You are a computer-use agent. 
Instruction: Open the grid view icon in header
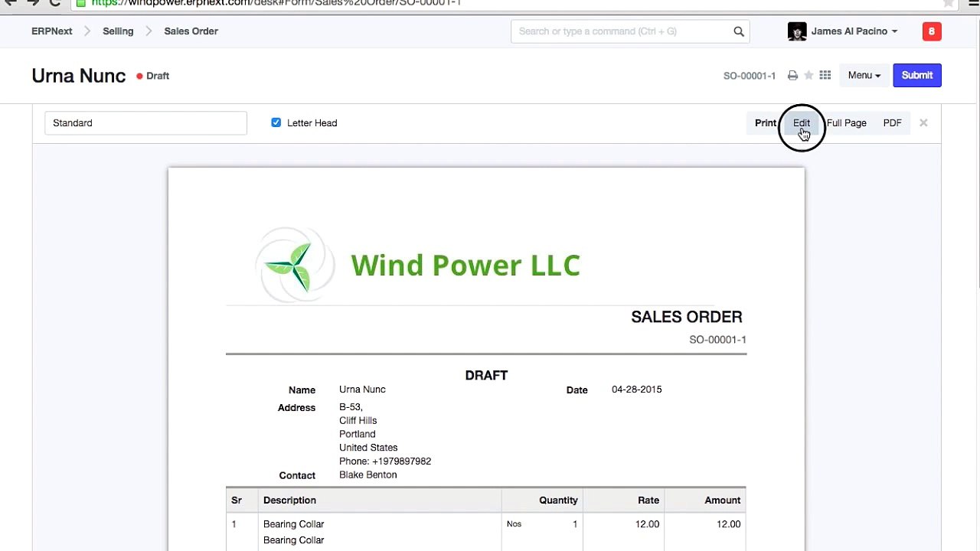pyautogui.click(x=825, y=75)
